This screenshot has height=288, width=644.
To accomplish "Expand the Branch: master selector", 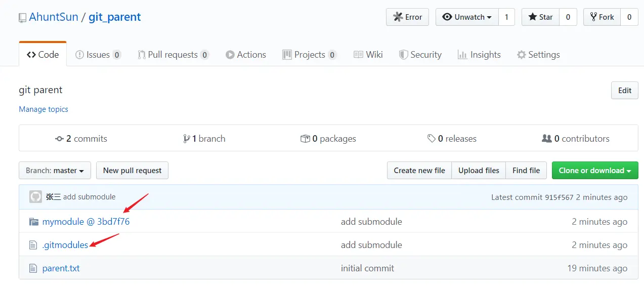I will [x=55, y=171].
